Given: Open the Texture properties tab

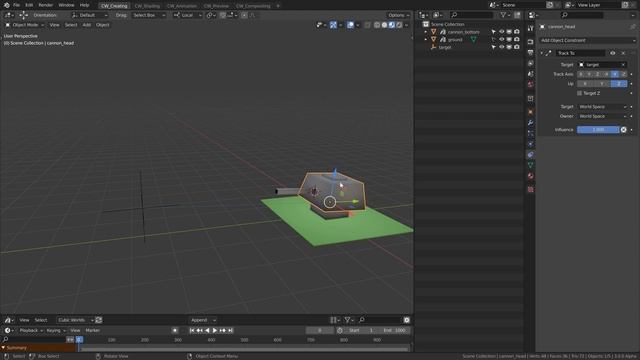Looking at the screenshot, I should click(530, 189).
